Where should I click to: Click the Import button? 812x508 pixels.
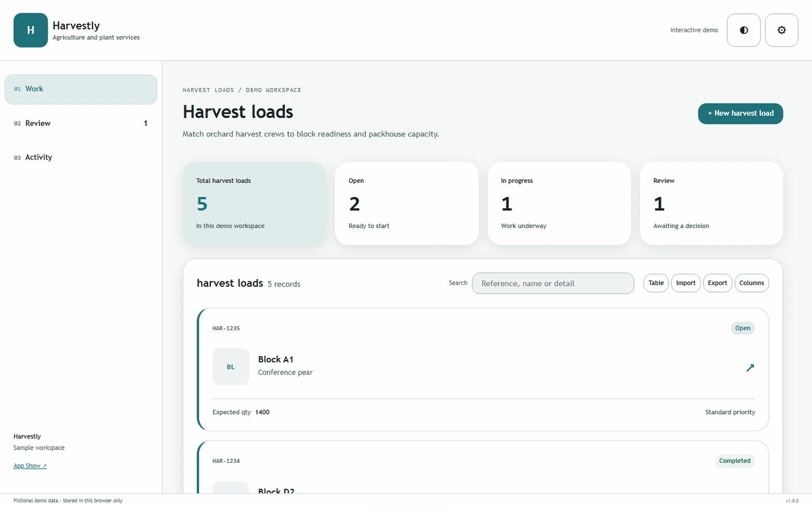tap(686, 283)
